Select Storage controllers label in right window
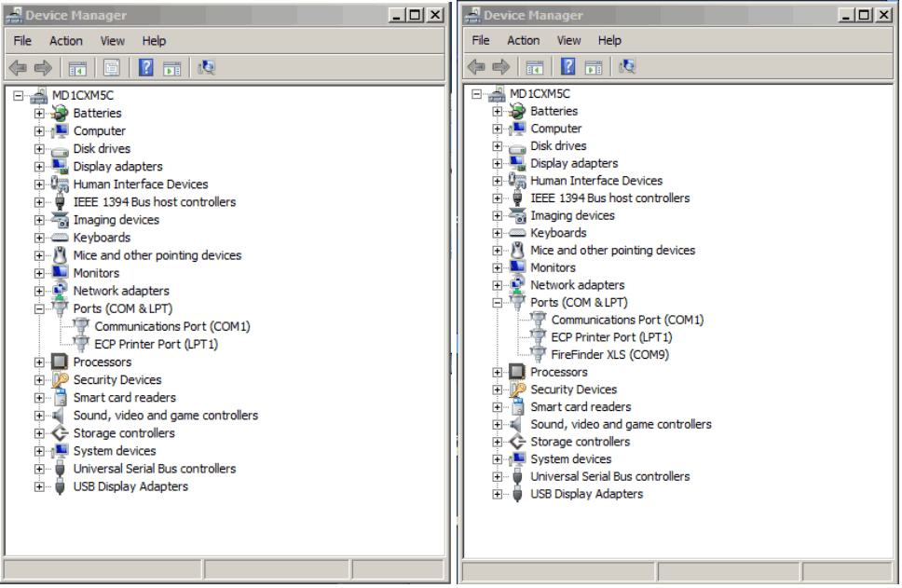The width and height of the screenshot is (902, 588). [580, 442]
